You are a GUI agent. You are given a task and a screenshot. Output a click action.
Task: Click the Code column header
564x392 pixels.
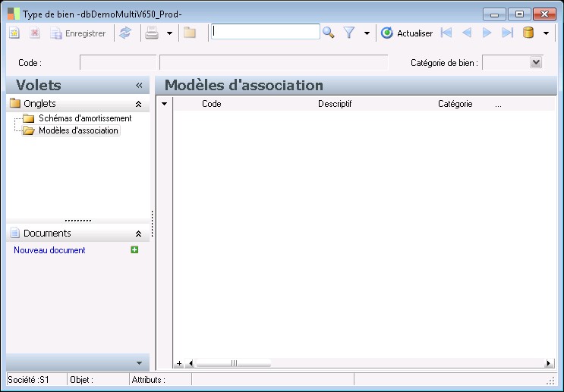[x=212, y=104]
